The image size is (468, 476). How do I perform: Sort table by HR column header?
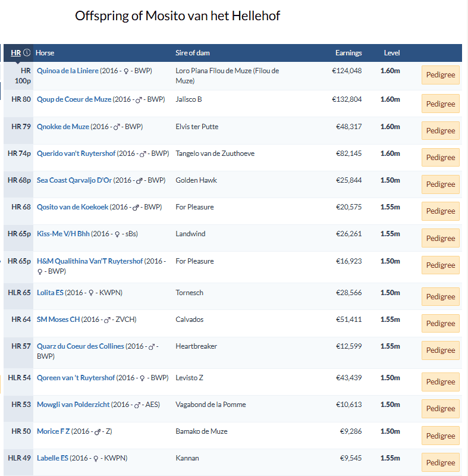coord(16,53)
